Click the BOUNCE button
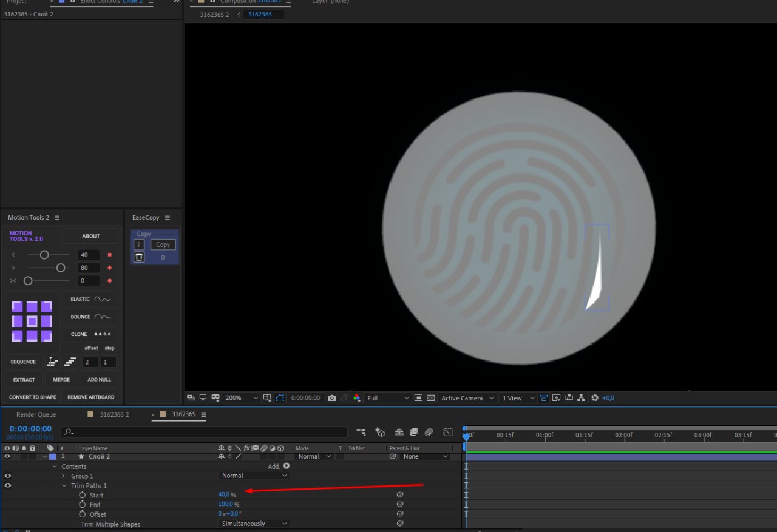This screenshot has width=777, height=532. 91,317
